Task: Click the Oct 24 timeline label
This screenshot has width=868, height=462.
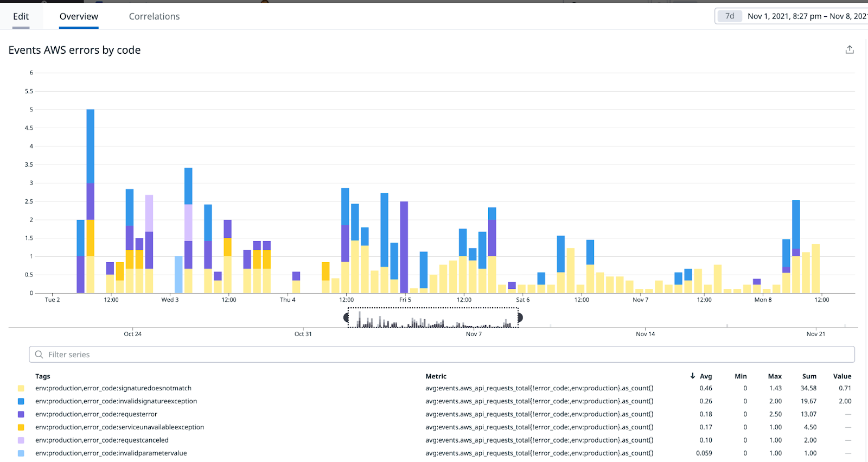Action: tap(132, 334)
